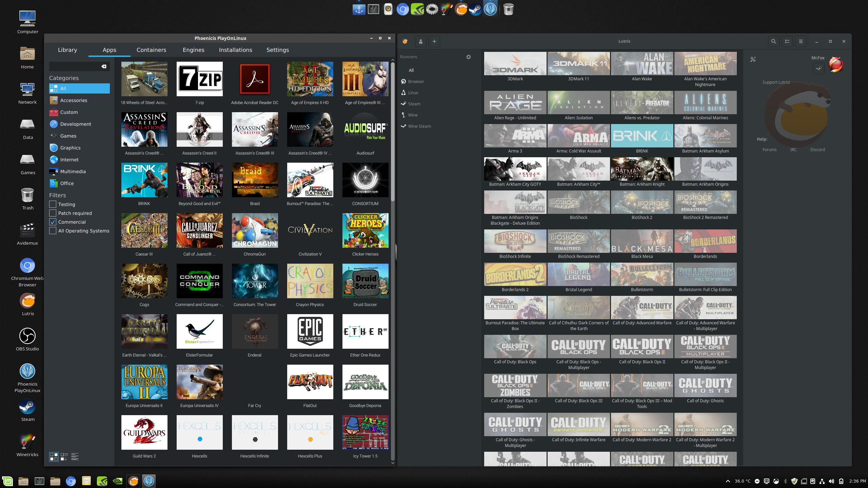The height and width of the screenshot is (488, 868).
Task: Uncheck the Commercial filter
Action: 53,222
